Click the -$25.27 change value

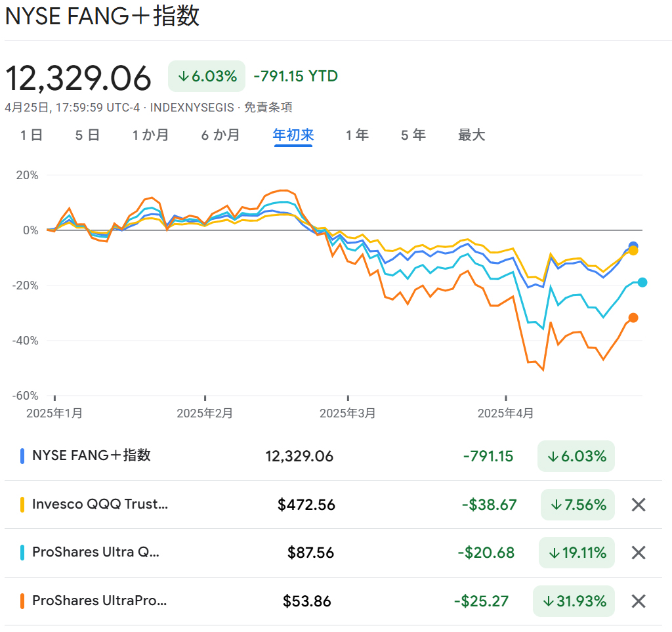pyautogui.click(x=481, y=601)
